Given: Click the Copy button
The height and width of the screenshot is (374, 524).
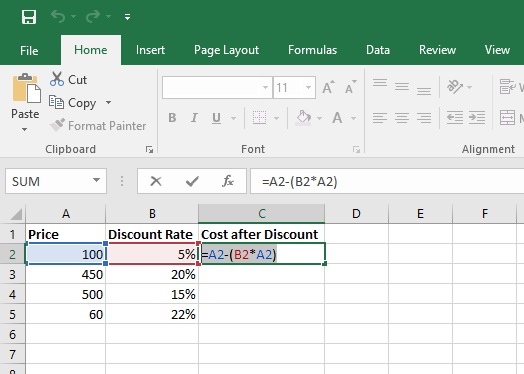Looking at the screenshot, I should click(73, 103).
